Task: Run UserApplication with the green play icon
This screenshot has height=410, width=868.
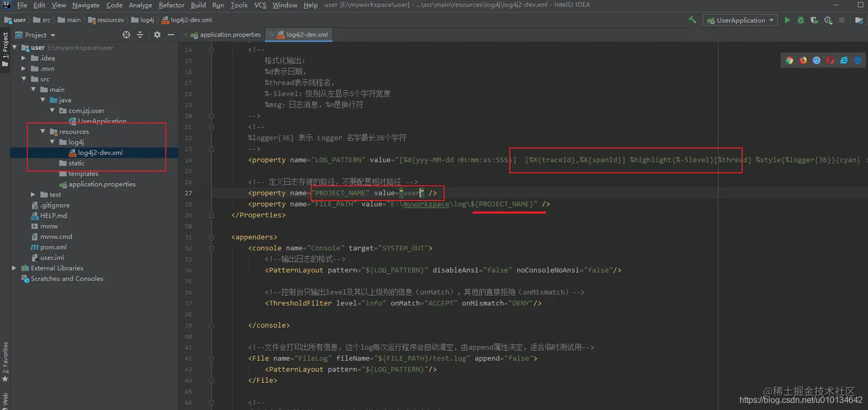Action: [x=787, y=20]
